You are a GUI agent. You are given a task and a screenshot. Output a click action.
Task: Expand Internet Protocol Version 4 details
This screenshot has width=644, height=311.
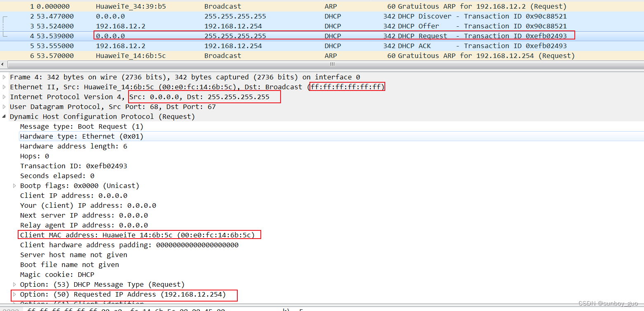4,97
